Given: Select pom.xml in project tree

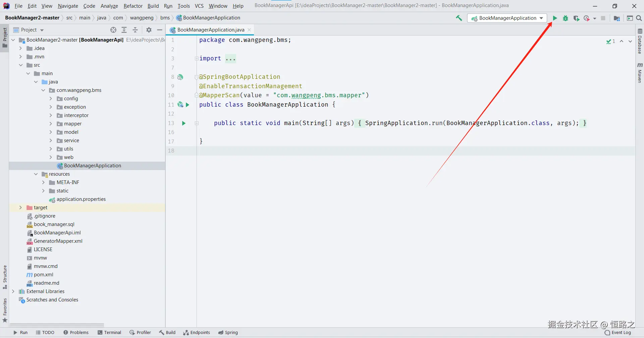Looking at the screenshot, I should pyautogui.click(x=44, y=275).
